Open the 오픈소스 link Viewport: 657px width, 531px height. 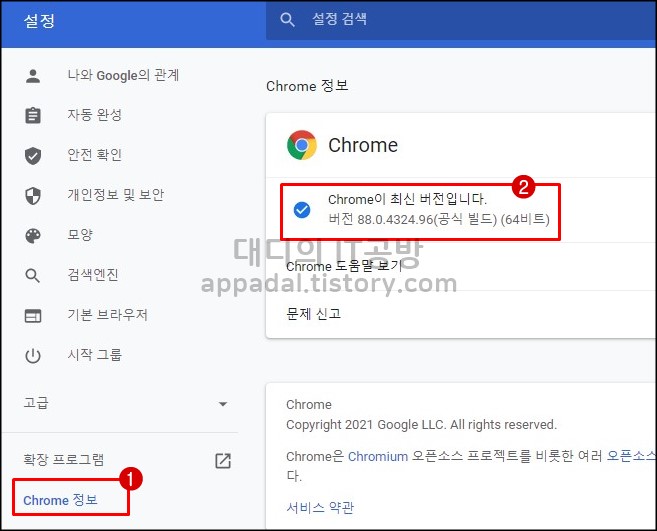[631, 456]
